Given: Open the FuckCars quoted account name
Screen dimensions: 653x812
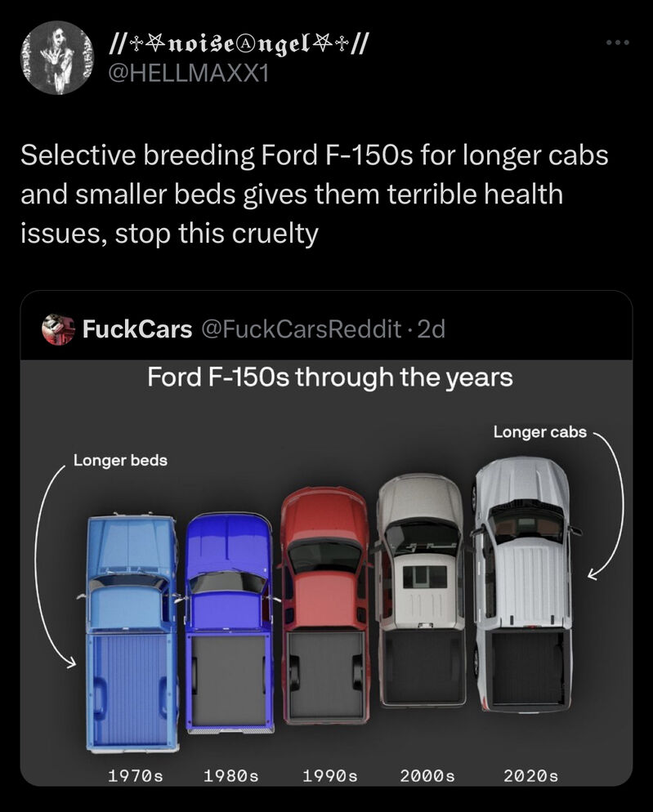Looking at the screenshot, I should pyautogui.click(x=136, y=329).
